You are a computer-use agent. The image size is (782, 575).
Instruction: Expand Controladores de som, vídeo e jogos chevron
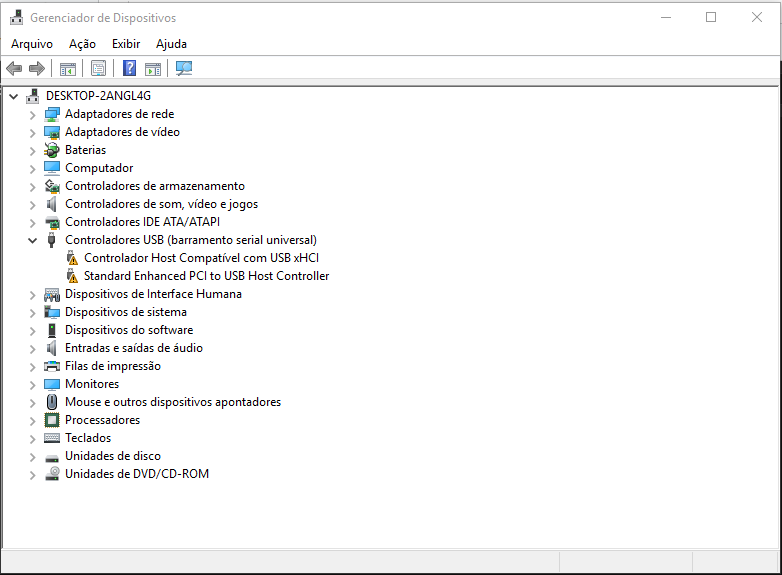click(32, 204)
